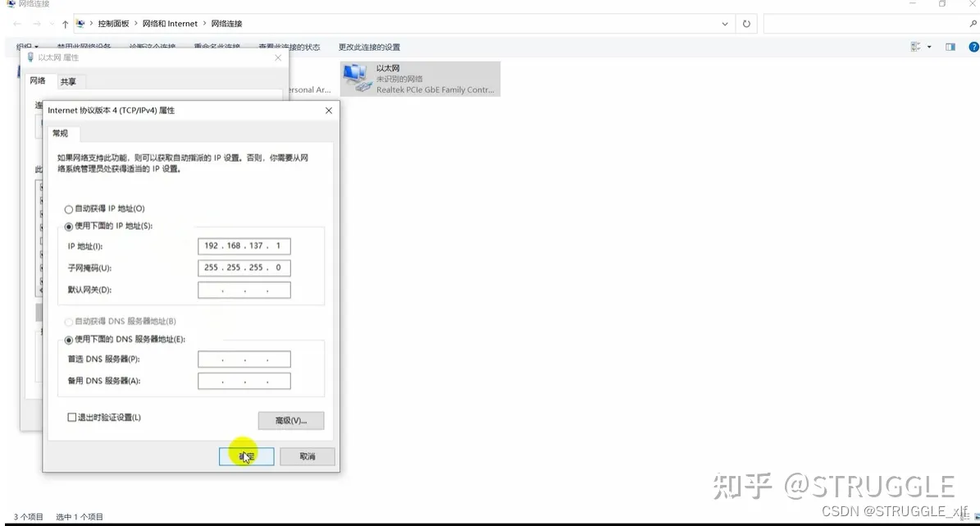Screen dimensions: 980x526
Task: Open the blue help icon
Action: tap(973, 47)
